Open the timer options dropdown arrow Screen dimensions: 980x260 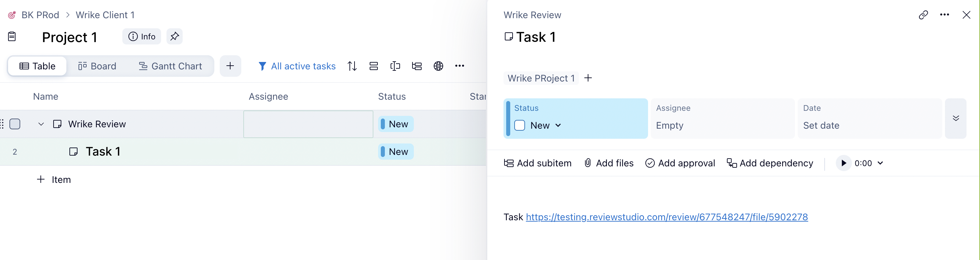(x=880, y=163)
